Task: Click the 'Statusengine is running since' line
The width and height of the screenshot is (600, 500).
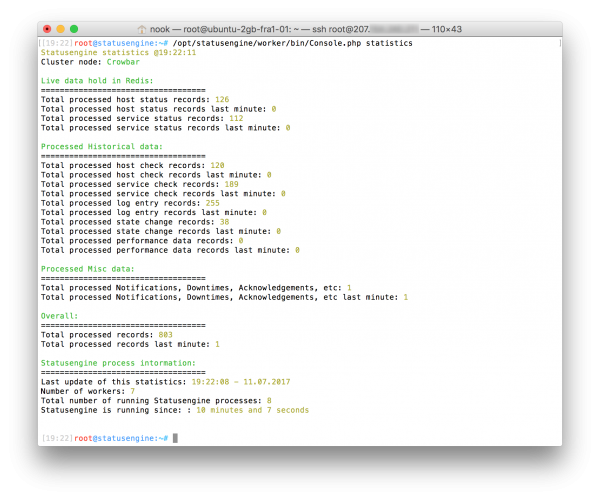Action: click(x=174, y=409)
